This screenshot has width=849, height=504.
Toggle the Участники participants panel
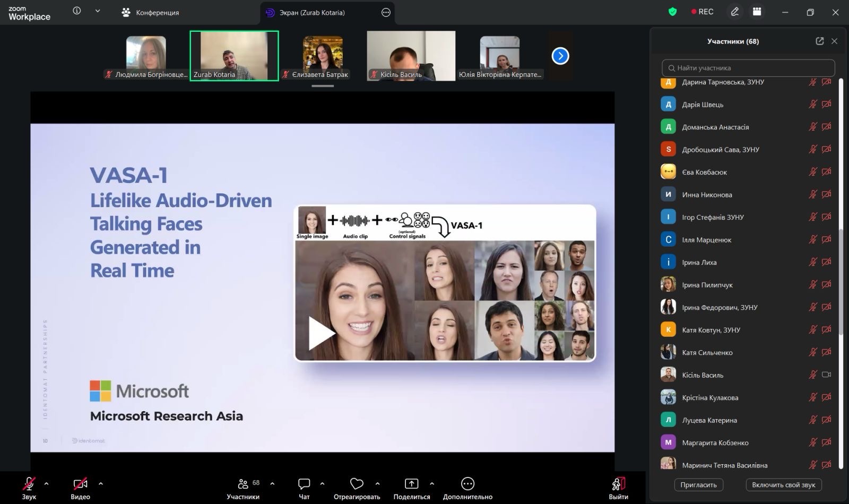coord(243,484)
